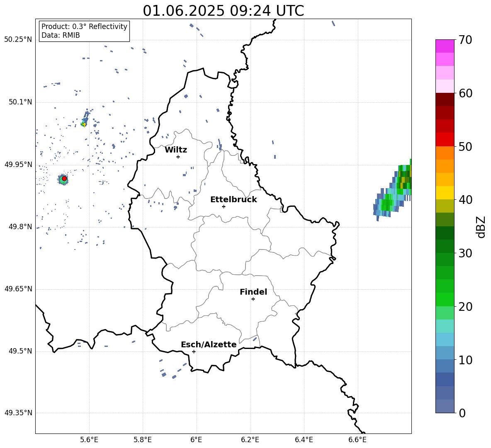
Task: Click the colorbar value 0
Action: (462, 413)
